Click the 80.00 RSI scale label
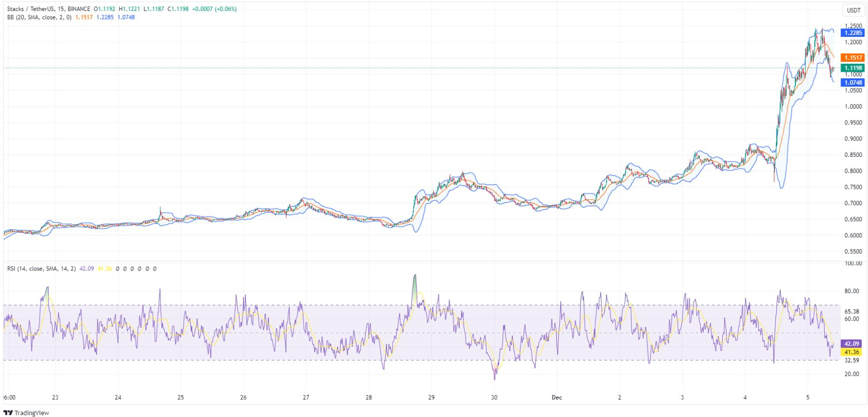This screenshot has width=868, height=417. click(x=852, y=291)
